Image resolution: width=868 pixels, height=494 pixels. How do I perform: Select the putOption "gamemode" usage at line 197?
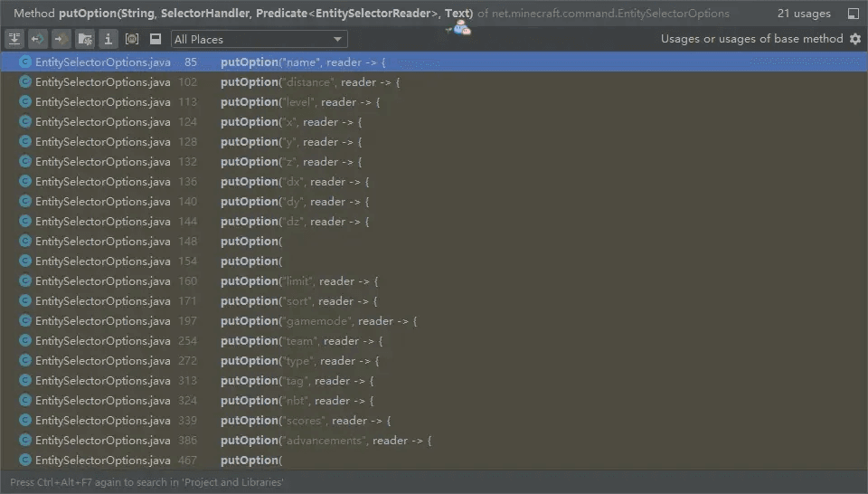(x=434, y=320)
